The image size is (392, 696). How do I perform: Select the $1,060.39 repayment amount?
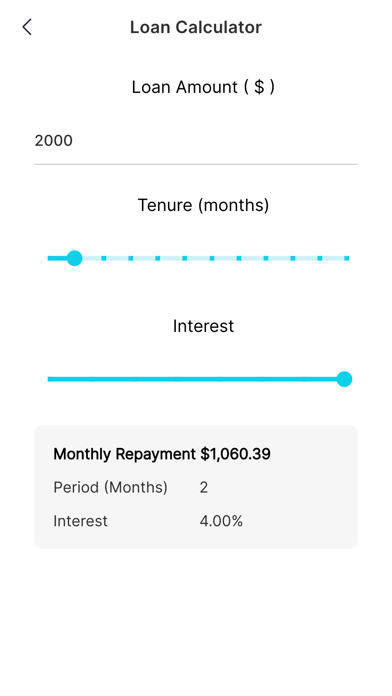click(x=235, y=454)
